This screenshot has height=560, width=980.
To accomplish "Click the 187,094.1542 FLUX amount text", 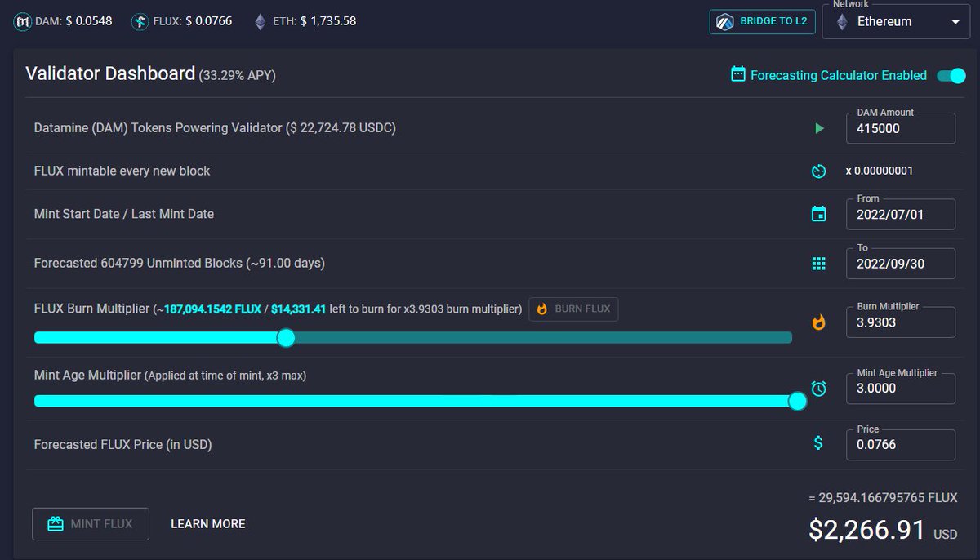I will click(212, 309).
